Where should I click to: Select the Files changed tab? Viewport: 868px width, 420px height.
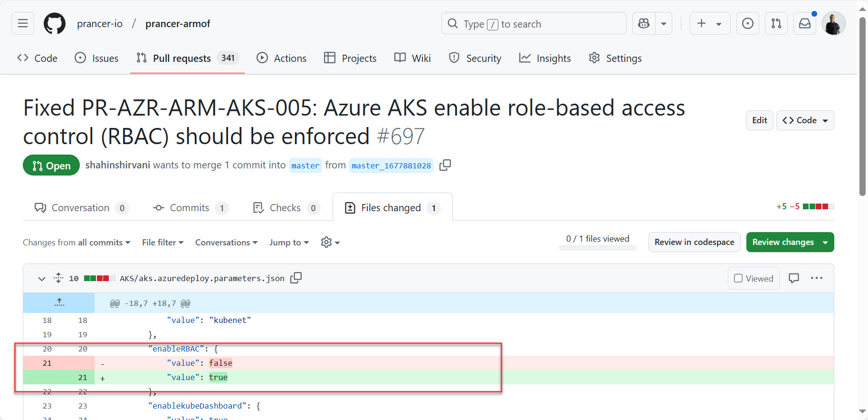pyautogui.click(x=392, y=208)
